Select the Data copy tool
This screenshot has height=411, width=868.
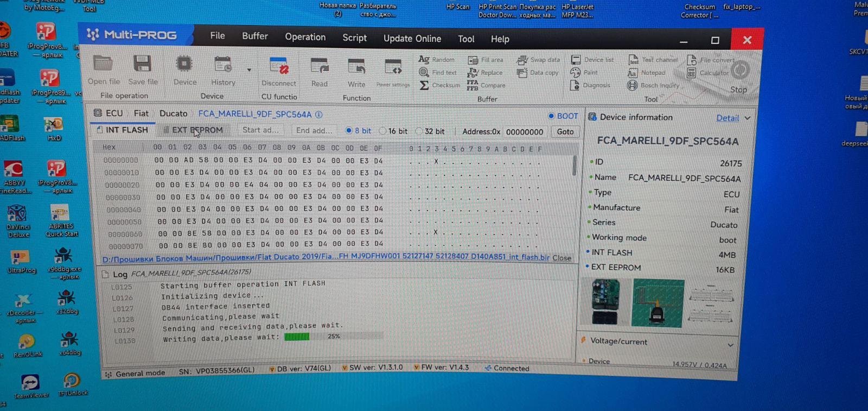538,72
